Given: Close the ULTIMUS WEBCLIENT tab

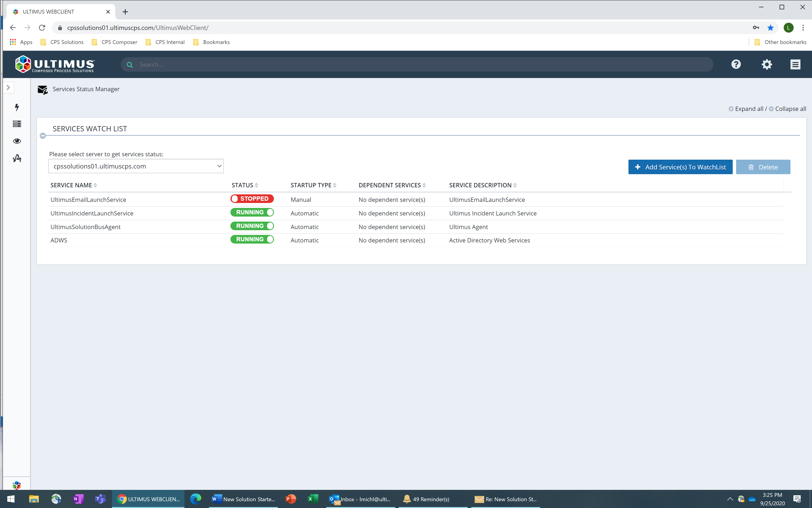Looking at the screenshot, I should coord(108,12).
